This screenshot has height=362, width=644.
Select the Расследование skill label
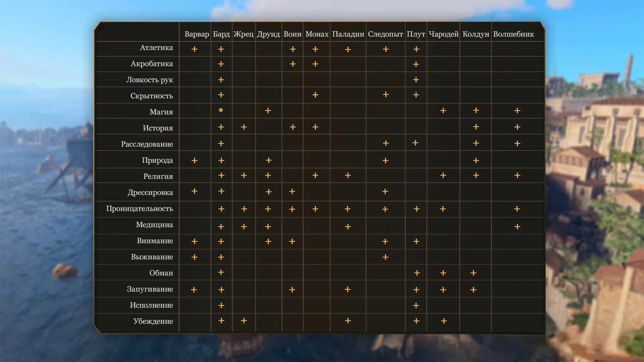(147, 144)
